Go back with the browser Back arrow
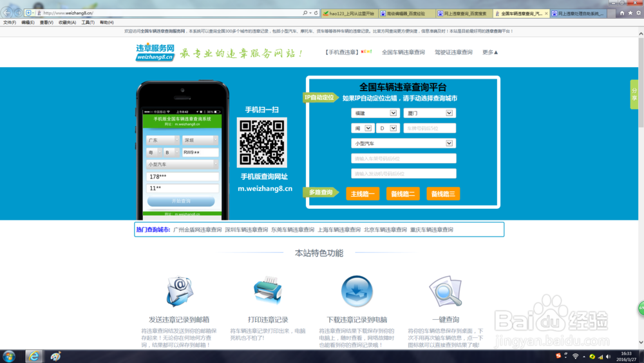Image resolution: width=644 pixels, height=363 pixels. pyautogui.click(x=7, y=13)
